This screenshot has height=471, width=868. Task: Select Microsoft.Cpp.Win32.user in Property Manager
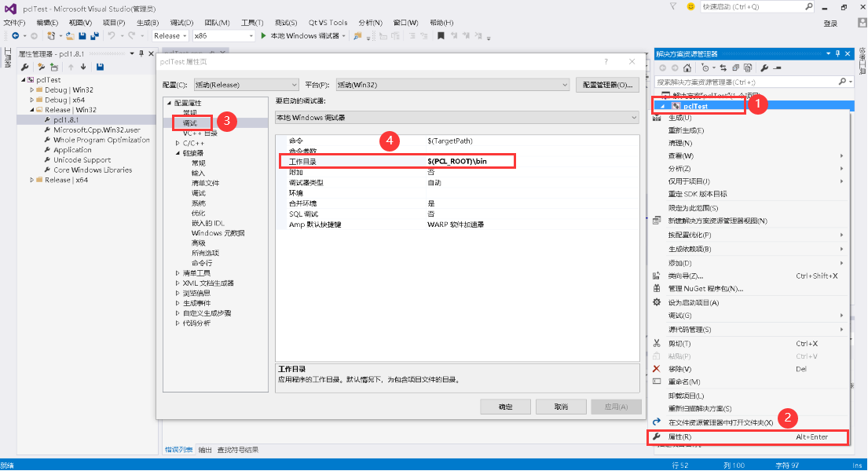97,130
